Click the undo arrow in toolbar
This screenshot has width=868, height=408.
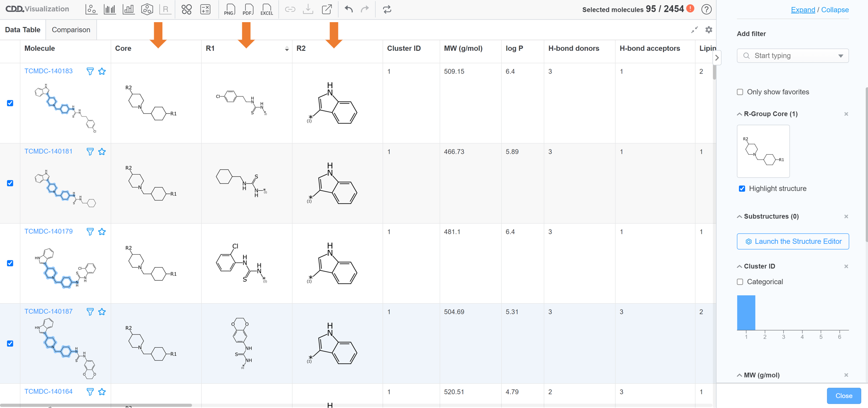click(x=349, y=9)
